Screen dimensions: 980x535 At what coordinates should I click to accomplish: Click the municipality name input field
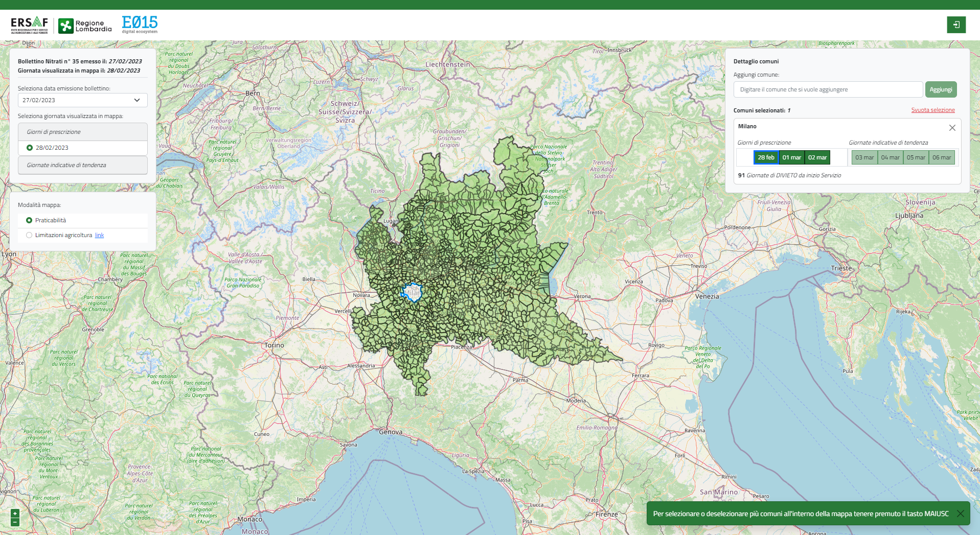(828, 89)
